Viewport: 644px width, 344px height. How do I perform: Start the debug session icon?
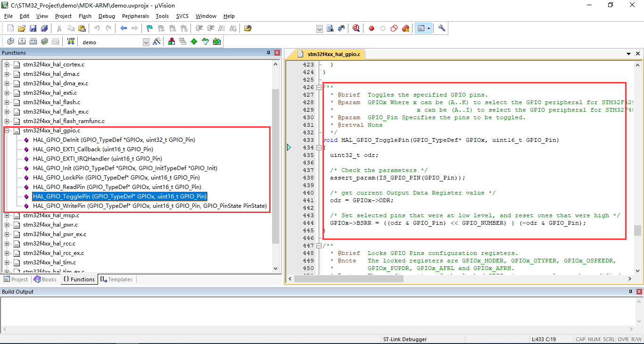tap(356, 28)
